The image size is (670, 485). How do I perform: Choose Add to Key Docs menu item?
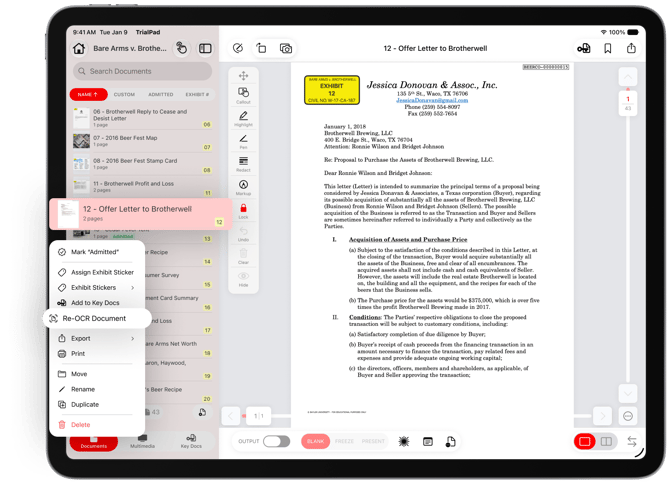point(97,303)
